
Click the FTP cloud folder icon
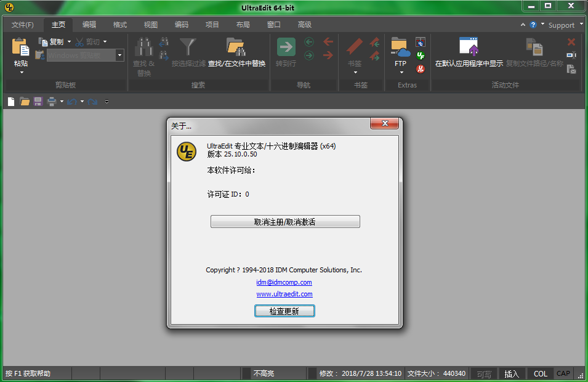point(400,47)
